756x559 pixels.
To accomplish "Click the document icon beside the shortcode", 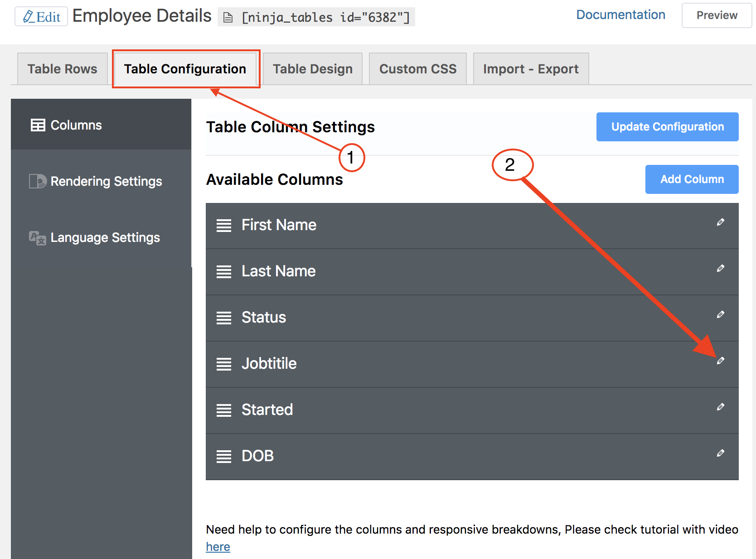I will pos(228,17).
